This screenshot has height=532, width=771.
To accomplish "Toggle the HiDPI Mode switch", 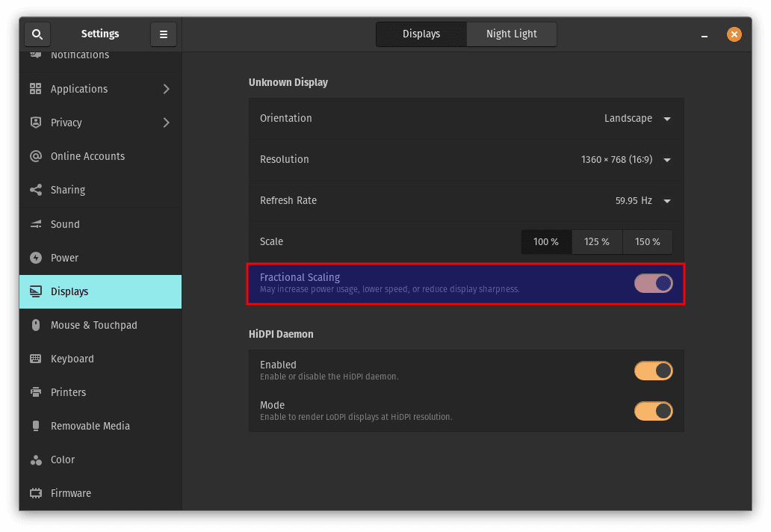I will pyautogui.click(x=653, y=411).
